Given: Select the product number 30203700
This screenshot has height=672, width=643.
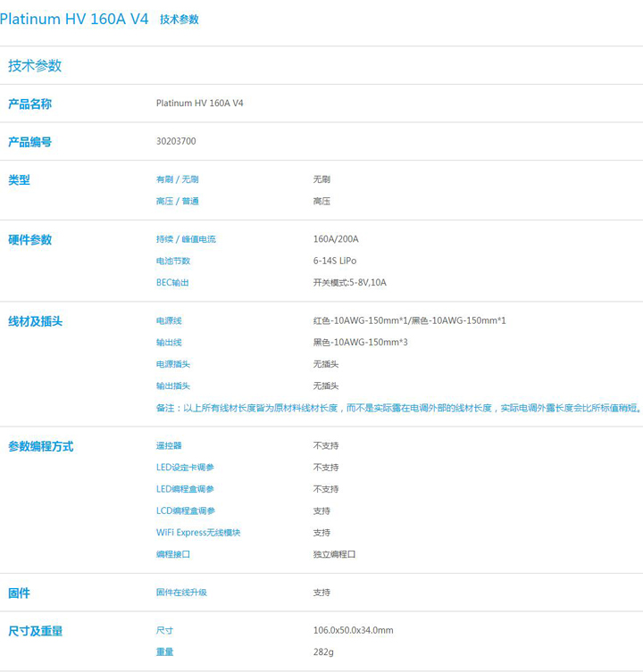Looking at the screenshot, I should [176, 141].
